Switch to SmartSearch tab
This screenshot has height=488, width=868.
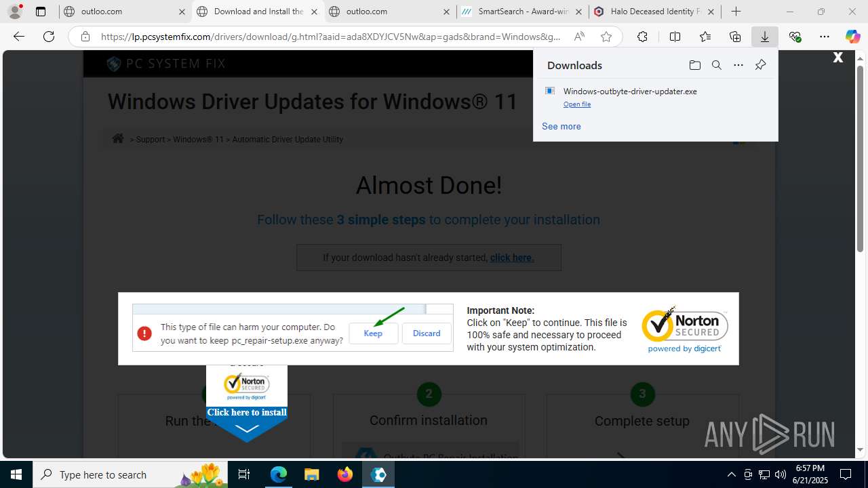point(521,12)
